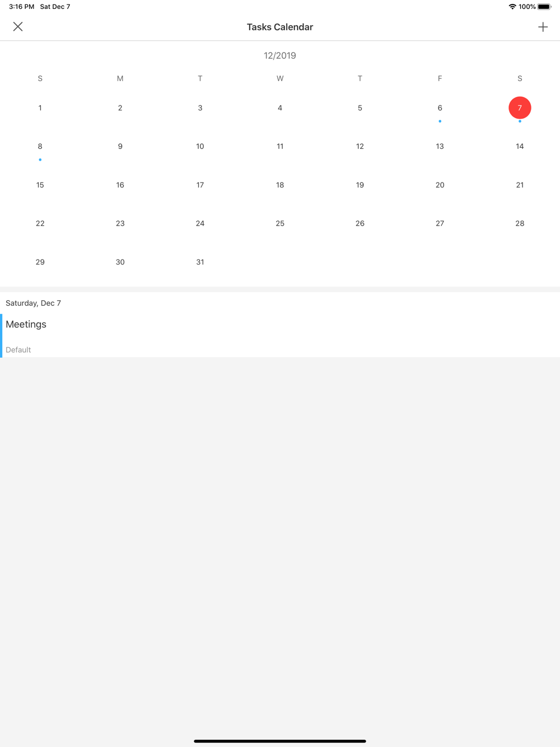Tap date 21 in the calendar
The height and width of the screenshot is (747, 560).
(520, 185)
